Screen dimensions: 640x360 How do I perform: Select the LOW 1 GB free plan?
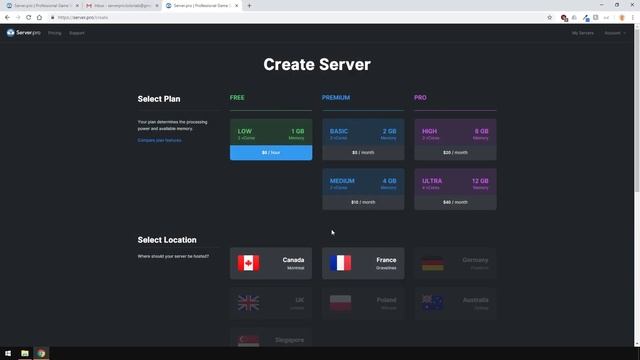pos(271,140)
